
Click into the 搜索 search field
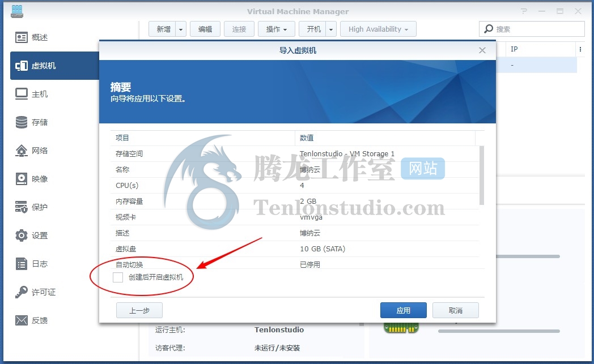[532, 29]
